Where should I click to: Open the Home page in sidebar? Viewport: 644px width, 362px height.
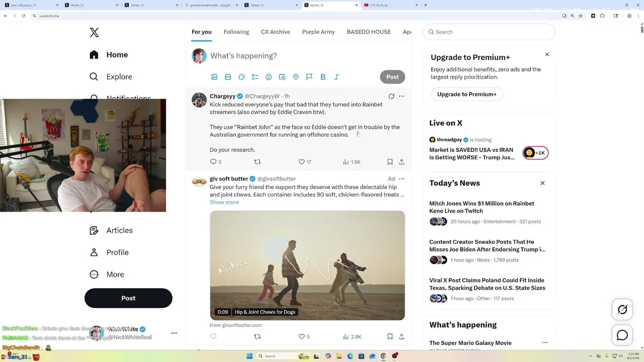[109, 55]
